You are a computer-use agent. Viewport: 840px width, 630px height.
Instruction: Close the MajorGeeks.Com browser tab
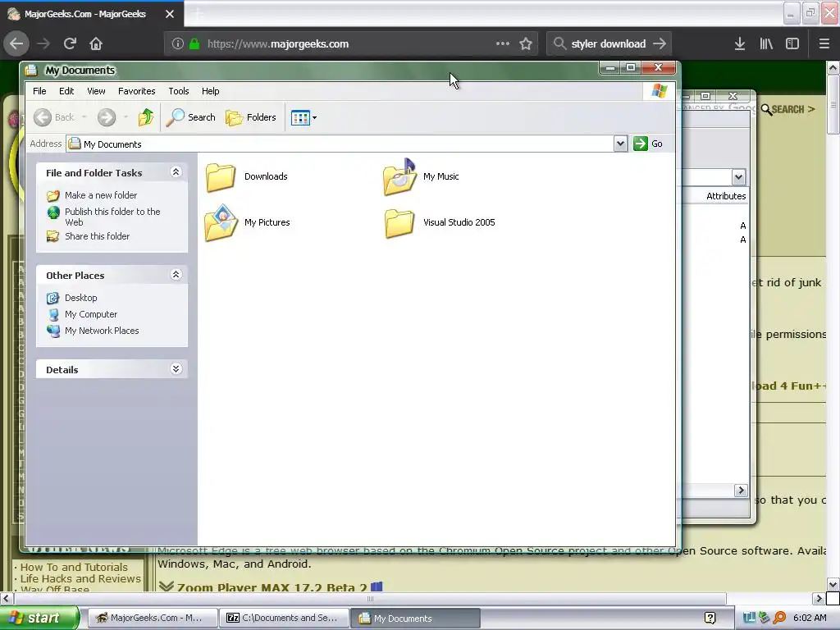[x=170, y=14]
